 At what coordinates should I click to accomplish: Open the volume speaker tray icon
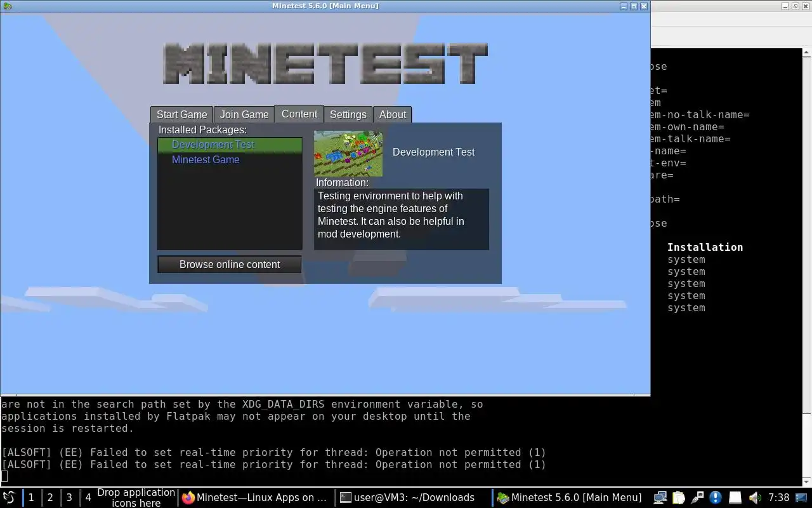pos(754,497)
